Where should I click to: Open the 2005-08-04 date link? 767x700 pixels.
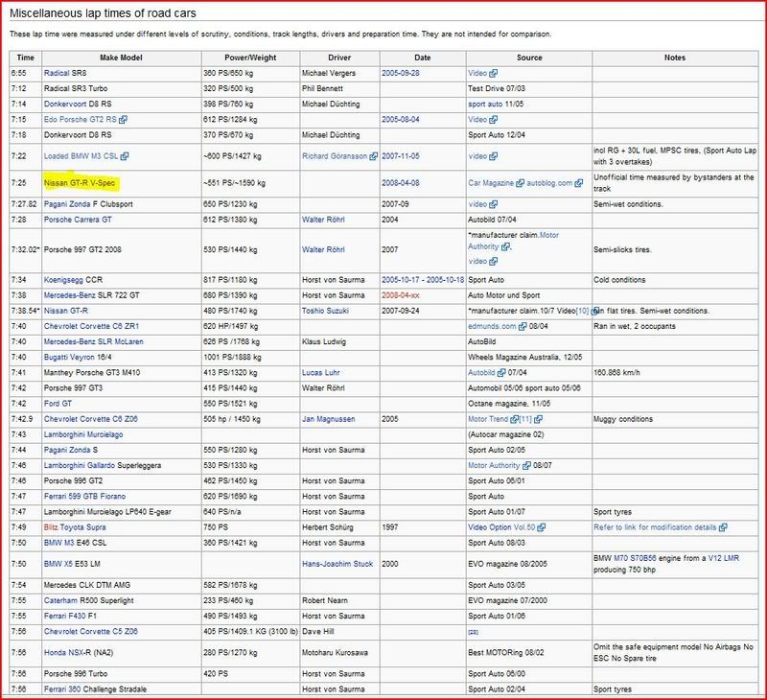[x=400, y=119]
